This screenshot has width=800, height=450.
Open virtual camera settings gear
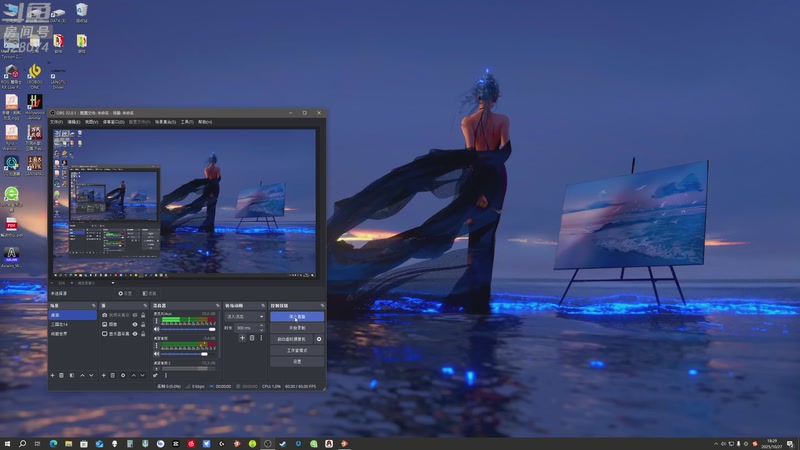[x=319, y=339]
